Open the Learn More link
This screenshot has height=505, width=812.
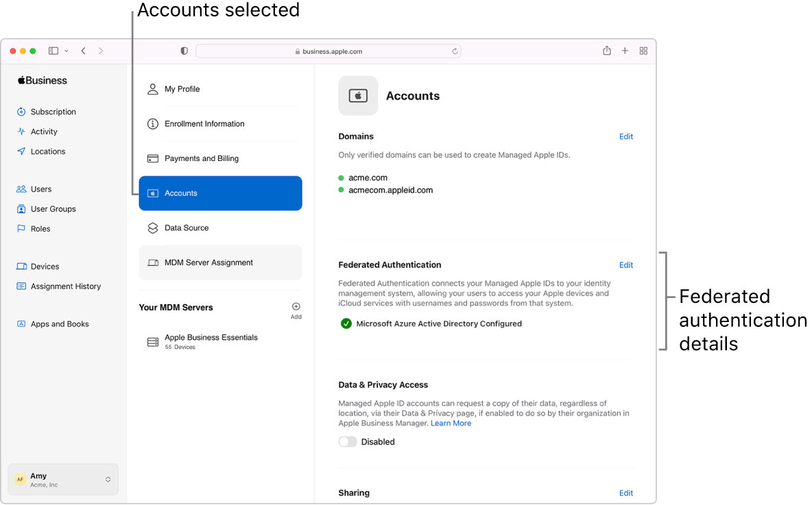451,423
